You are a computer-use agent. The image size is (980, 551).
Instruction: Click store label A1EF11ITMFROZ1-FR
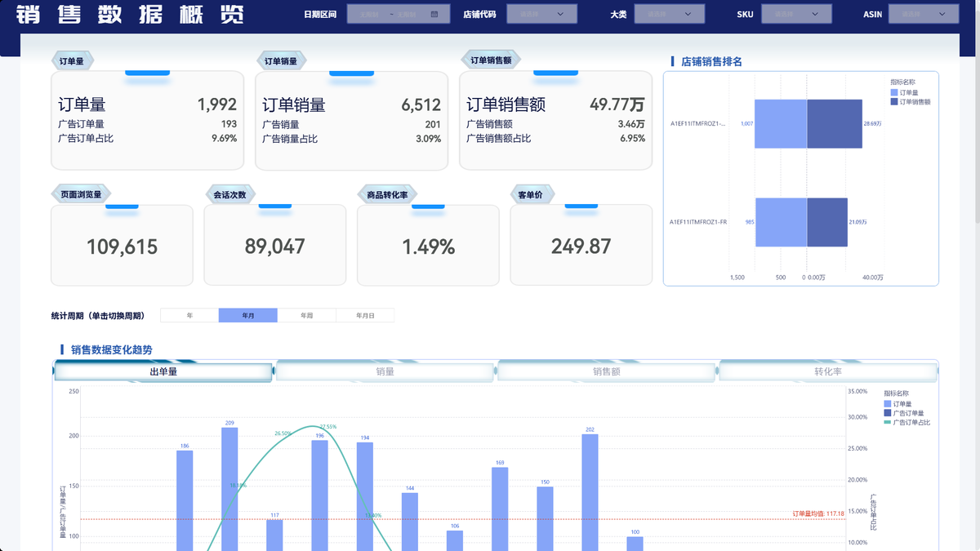698,222
